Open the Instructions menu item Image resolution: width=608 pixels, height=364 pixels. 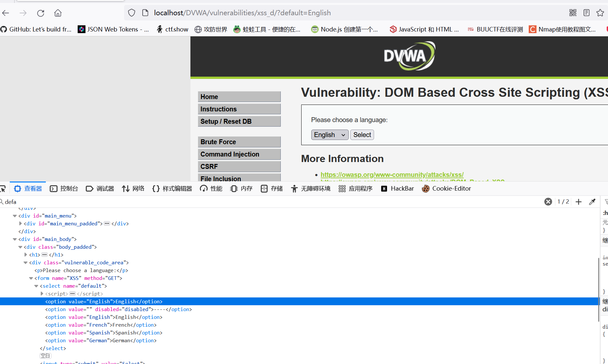pyautogui.click(x=239, y=109)
